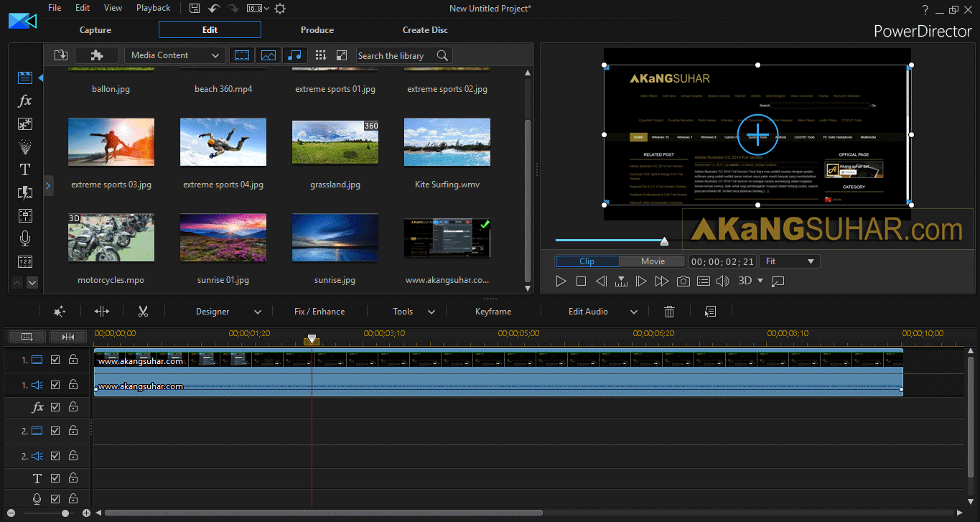Open the Title Room T icon
980x522 pixels.
(25, 169)
